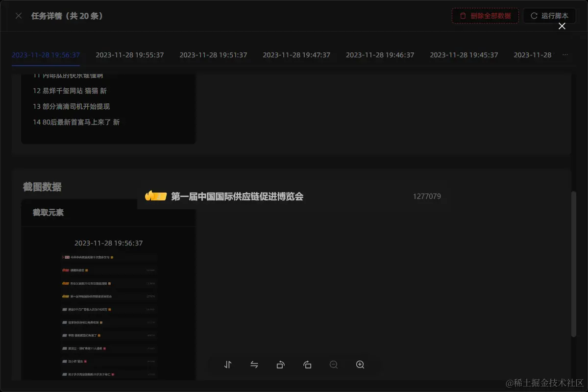Rotate the screenshot clockwise
The image size is (588, 392).
[x=307, y=365]
